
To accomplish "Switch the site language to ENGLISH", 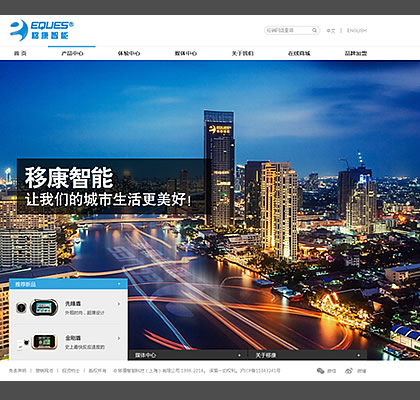I will (357, 30).
